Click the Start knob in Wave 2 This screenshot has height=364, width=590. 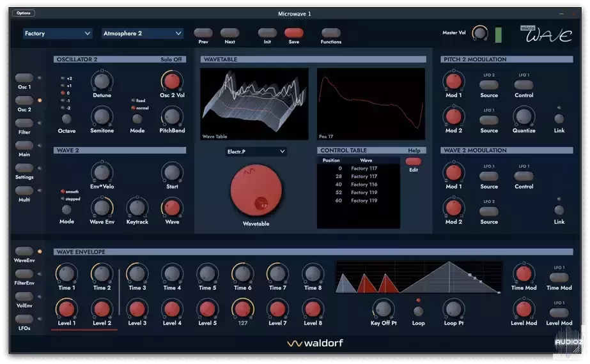point(172,172)
